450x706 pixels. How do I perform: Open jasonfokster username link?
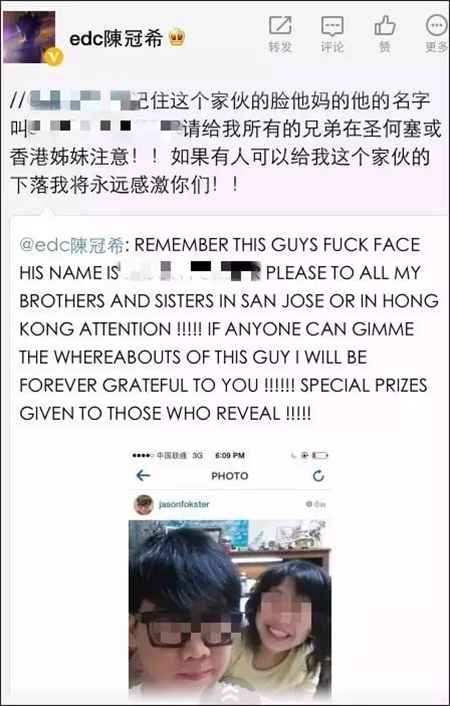point(184,504)
